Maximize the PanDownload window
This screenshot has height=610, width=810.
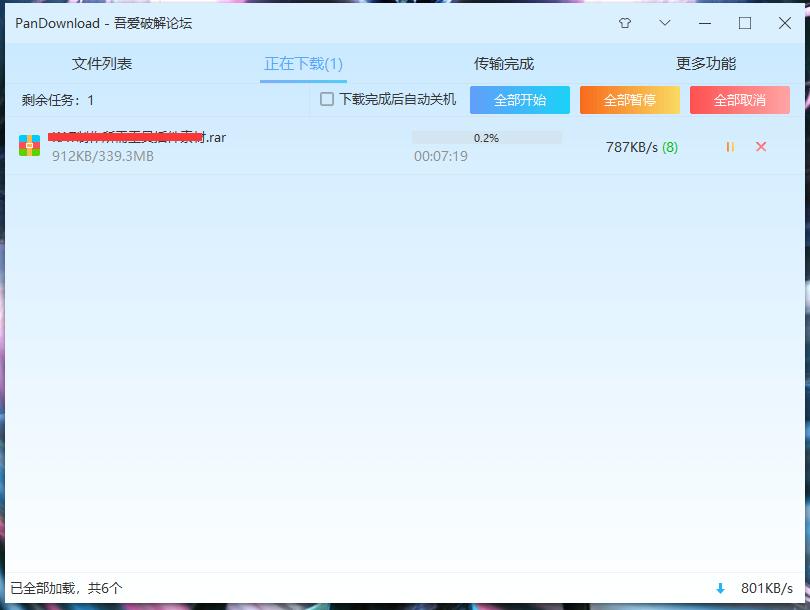[745, 23]
